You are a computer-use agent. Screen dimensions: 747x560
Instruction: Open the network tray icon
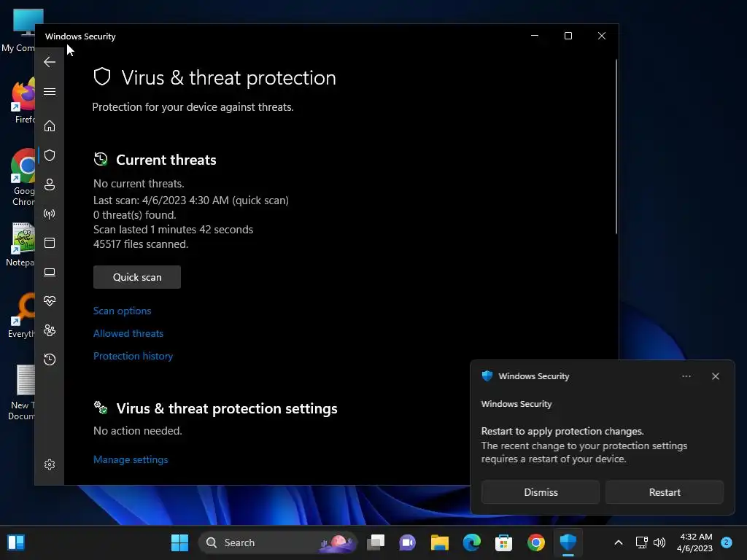642,542
